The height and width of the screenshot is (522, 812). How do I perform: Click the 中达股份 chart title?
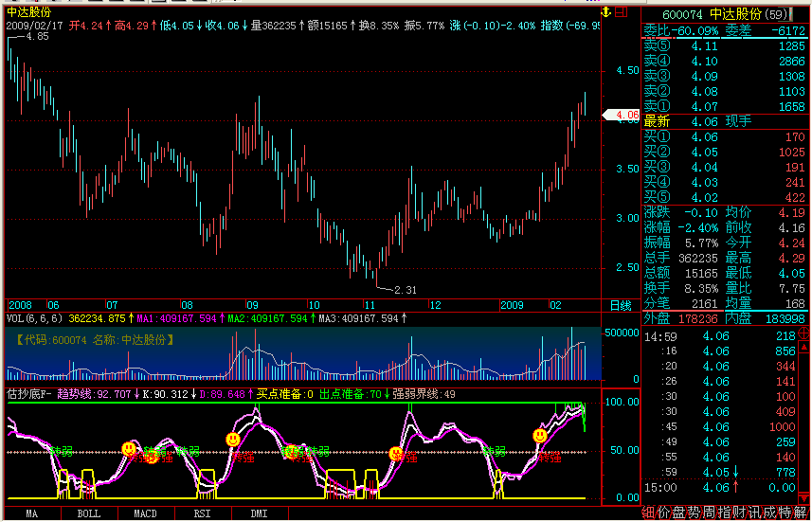[x=28, y=13]
